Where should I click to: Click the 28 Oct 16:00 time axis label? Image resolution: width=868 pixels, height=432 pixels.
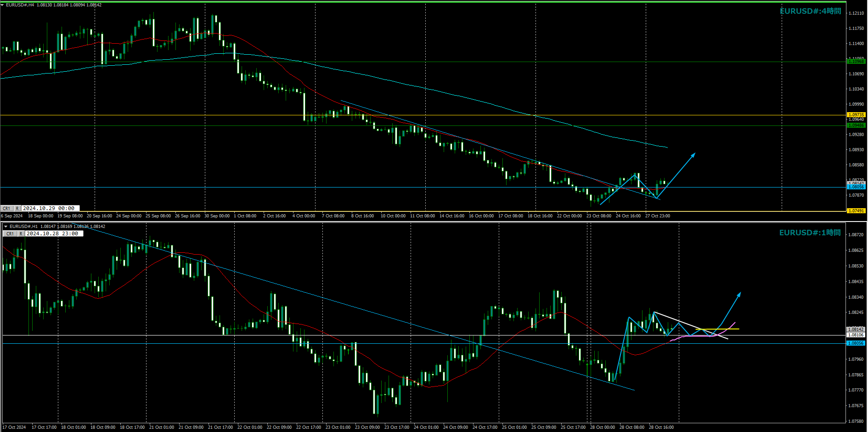pos(661,427)
